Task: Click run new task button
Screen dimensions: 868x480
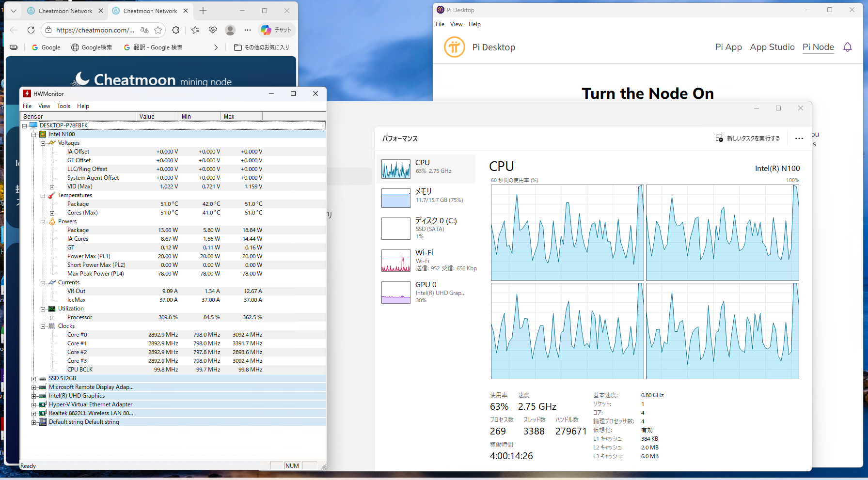Action: (748, 139)
